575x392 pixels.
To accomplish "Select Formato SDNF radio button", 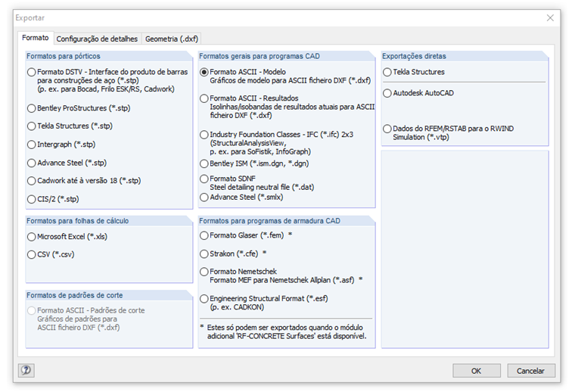I will (x=204, y=179).
